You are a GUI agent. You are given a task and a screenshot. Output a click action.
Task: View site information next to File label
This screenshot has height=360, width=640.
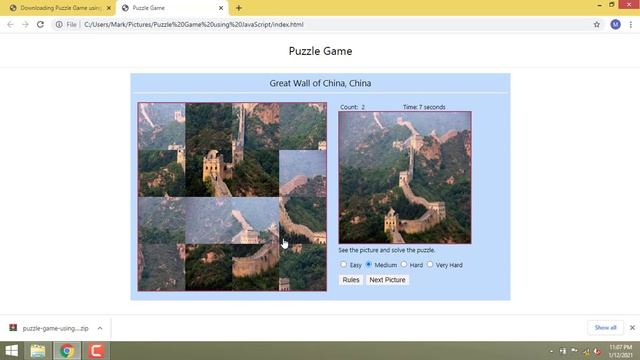[59, 24]
